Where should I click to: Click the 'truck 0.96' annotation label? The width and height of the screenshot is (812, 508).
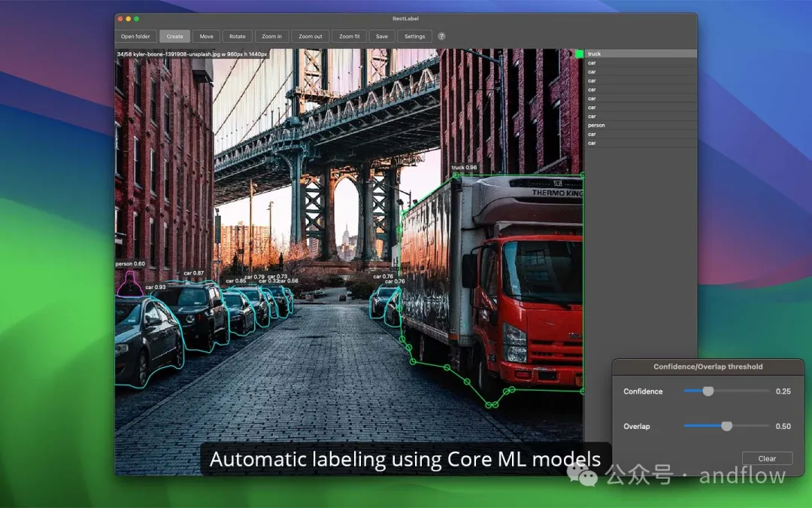pos(464,168)
